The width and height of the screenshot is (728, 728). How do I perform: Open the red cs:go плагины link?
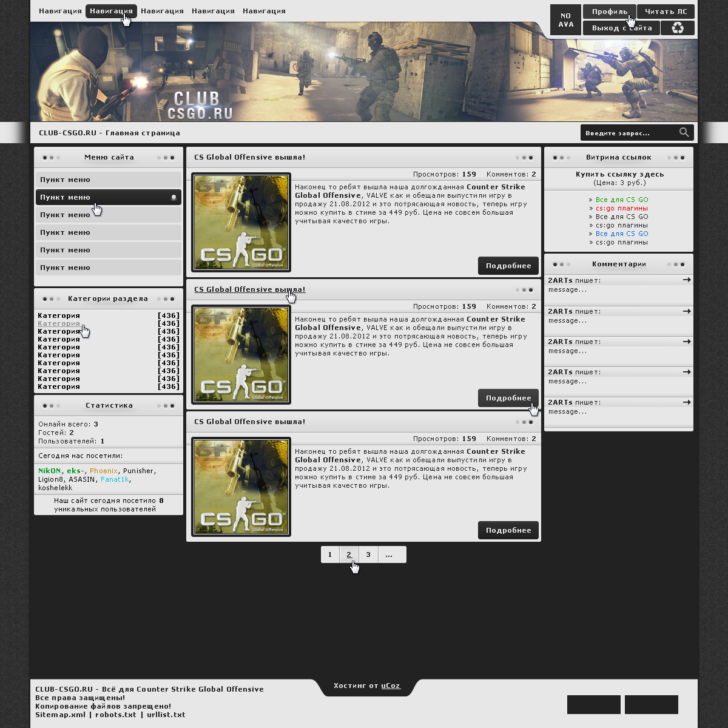[x=622, y=208]
